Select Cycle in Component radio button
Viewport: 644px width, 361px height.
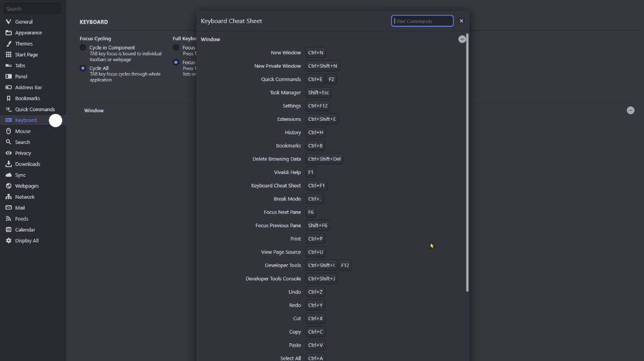pos(83,47)
